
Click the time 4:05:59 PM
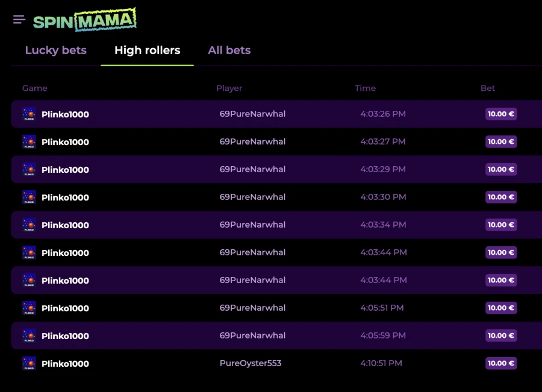tap(383, 335)
